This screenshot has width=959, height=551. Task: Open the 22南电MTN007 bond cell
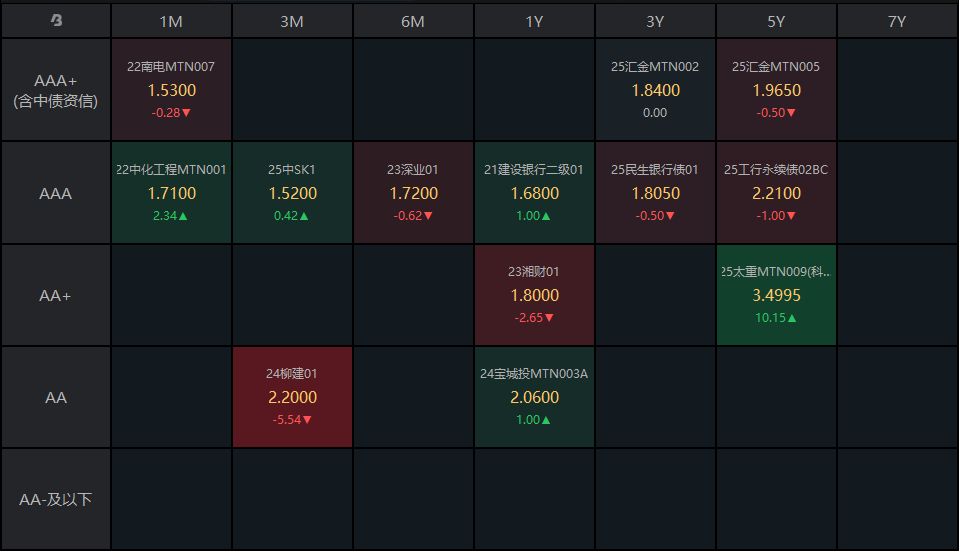pyautogui.click(x=171, y=90)
